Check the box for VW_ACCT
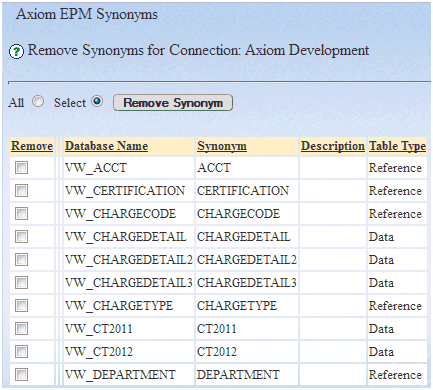The width and height of the screenshot is (433, 390). pos(21,167)
